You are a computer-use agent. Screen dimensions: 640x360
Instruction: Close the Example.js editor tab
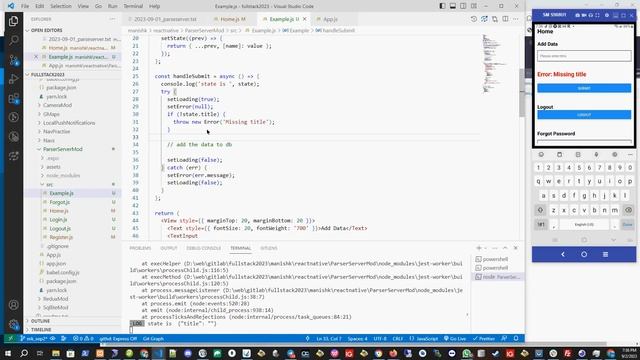pos(304,19)
